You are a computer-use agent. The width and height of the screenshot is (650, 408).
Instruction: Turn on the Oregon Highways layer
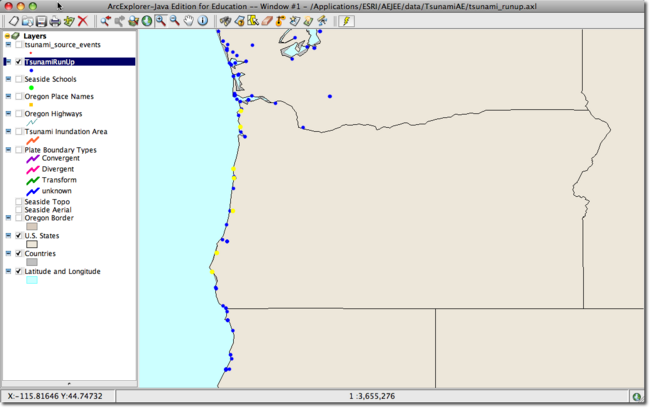coord(19,114)
